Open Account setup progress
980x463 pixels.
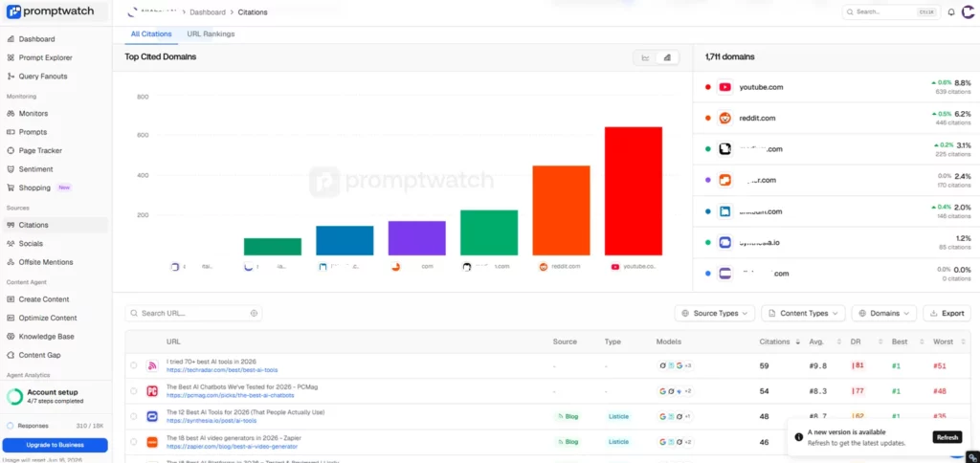click(x=55, y=396)
